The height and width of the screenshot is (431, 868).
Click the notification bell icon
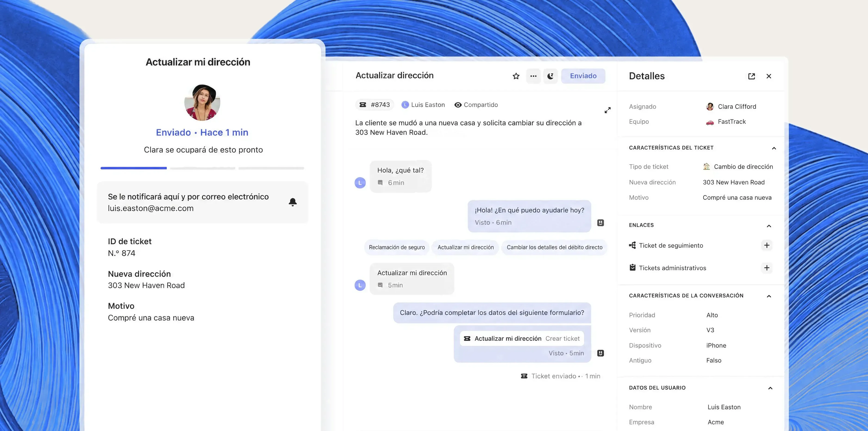(x=293, y=202)
